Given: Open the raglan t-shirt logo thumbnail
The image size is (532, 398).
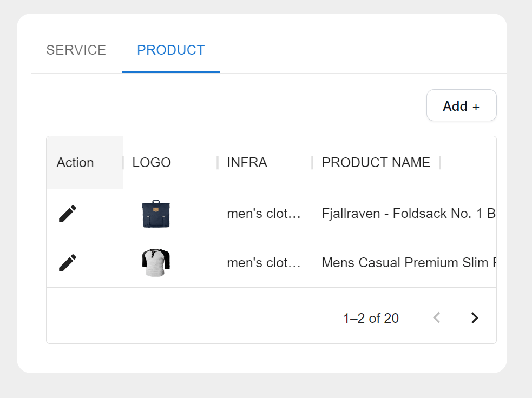Looking at the screenshot, I should [x=156, y=263].
